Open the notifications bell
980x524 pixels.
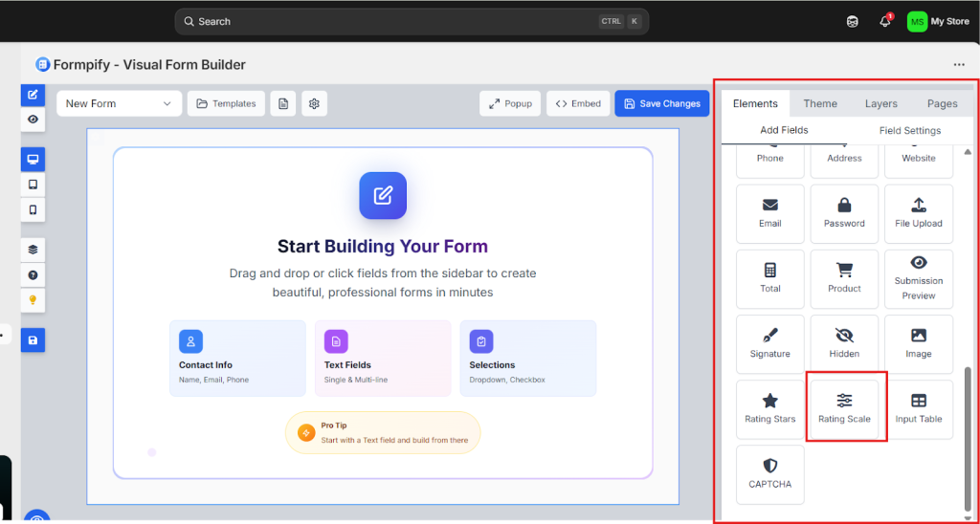click(x=885, y=22)
